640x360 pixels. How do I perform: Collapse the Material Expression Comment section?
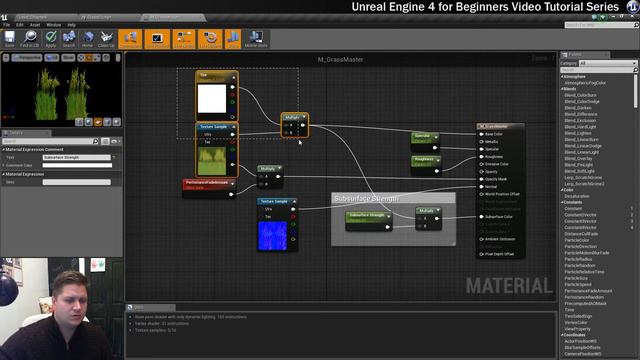pos(4,150)
